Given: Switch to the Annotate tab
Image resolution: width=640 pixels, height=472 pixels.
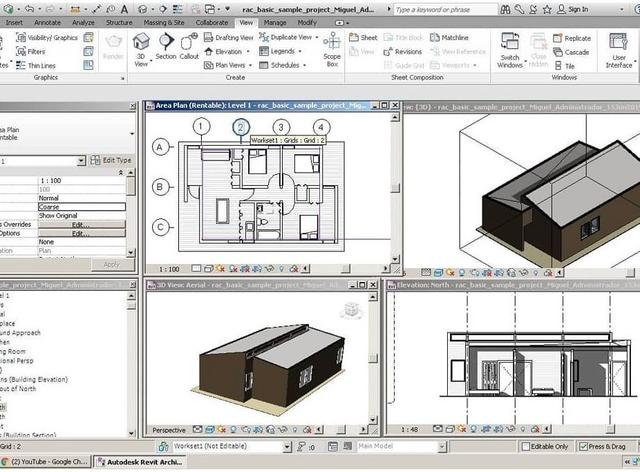Looking at the screenshot, I should click(47, 22).
